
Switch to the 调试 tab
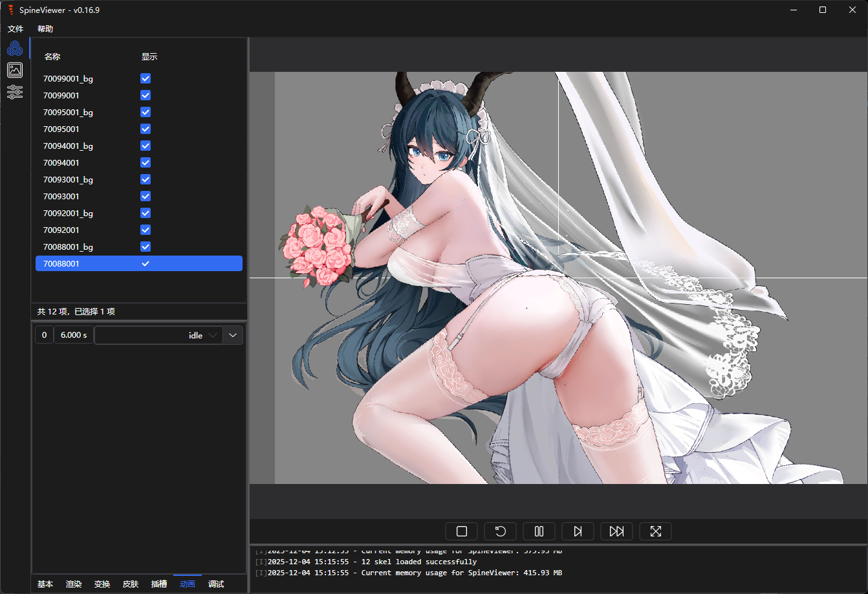pyautogui.click(x=216, y=584)
